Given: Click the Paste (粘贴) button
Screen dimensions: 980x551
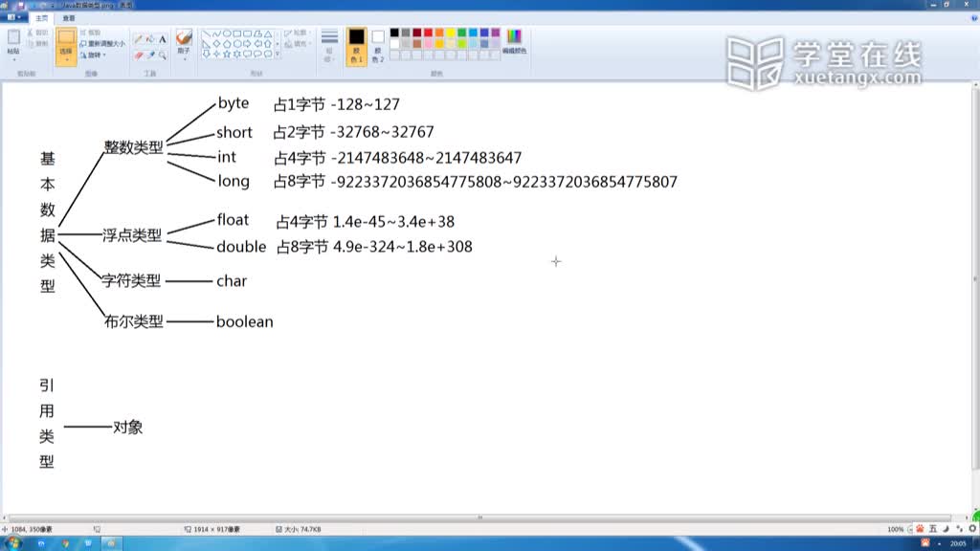Looking at the screenshot, I should click(13, 40).
